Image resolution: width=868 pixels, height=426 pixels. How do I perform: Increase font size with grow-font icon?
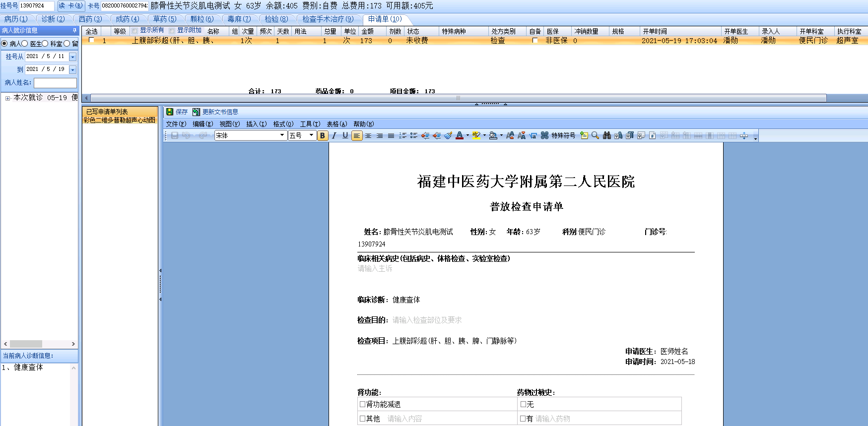click(x=510, y=135)
